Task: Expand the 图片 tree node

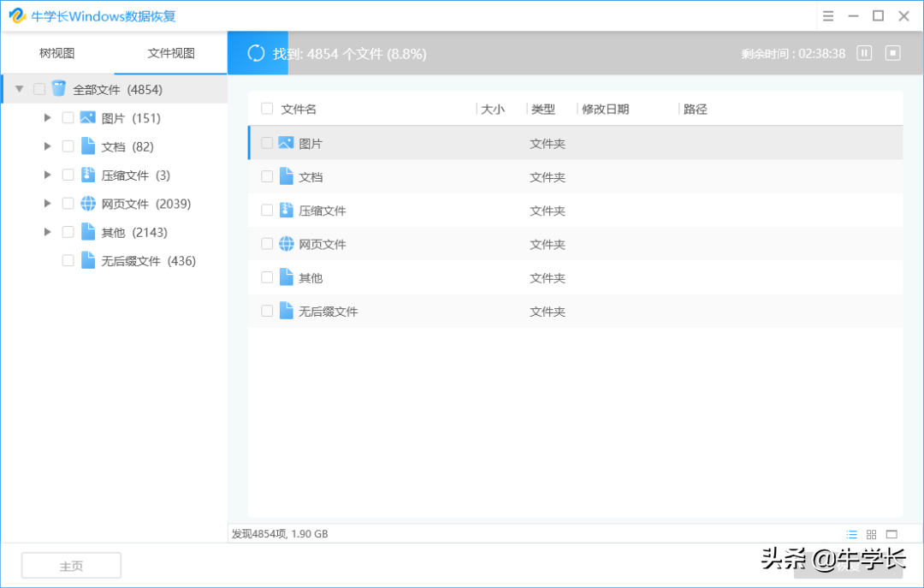Action: click(x=48, y=117)
